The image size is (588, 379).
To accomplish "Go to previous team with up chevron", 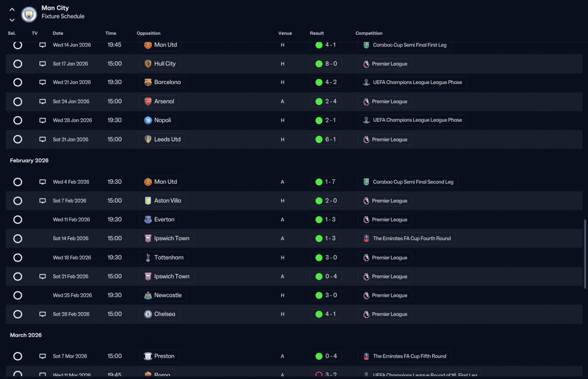I will (12, 10).
